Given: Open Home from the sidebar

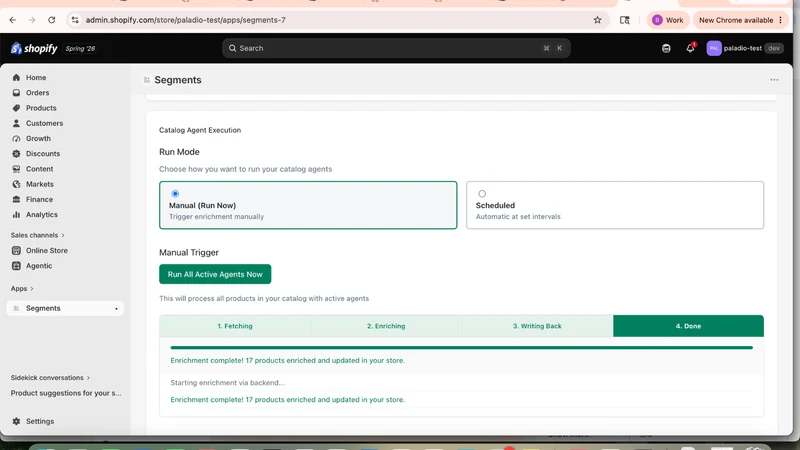Looking at the screenshot, I should [36, 78].
